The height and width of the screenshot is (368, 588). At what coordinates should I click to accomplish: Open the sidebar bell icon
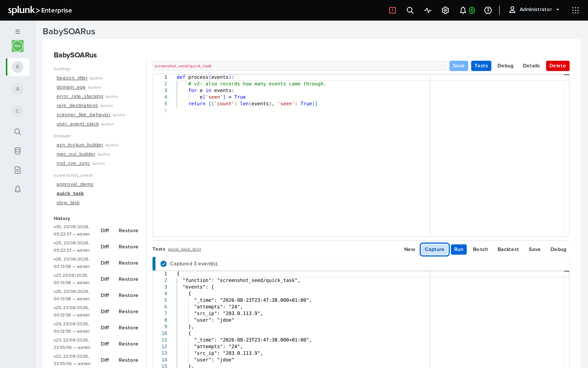tap(17, 189)
